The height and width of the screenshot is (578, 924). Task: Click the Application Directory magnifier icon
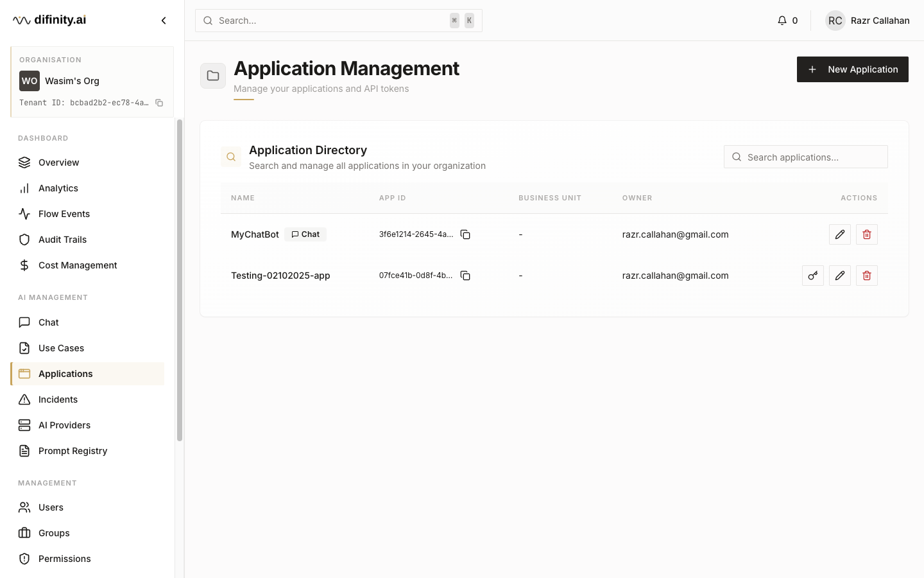(231, 157)
